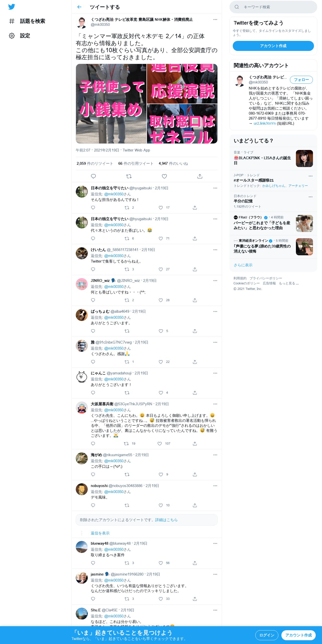
Task: Open more options on the main tweet
Action: 215,20
